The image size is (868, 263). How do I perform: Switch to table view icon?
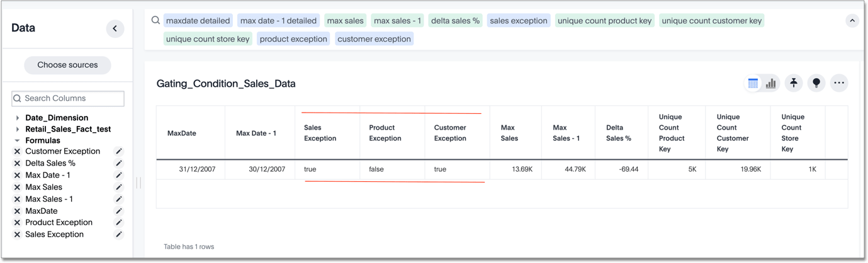click(x=753, y=83)
